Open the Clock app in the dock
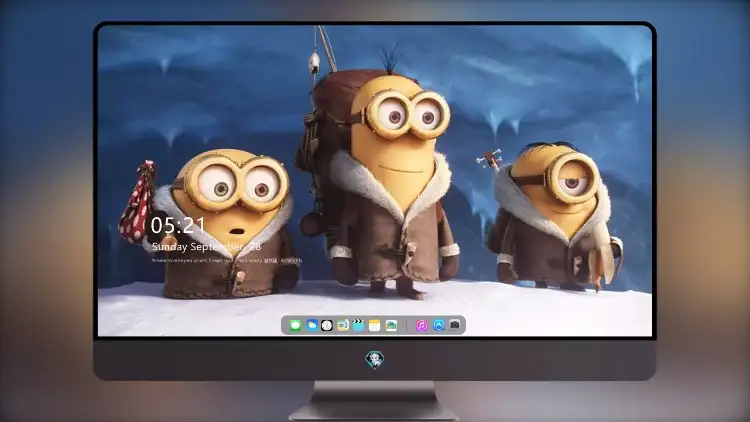The width and height of the screenshot is (750, 422). 327,325
